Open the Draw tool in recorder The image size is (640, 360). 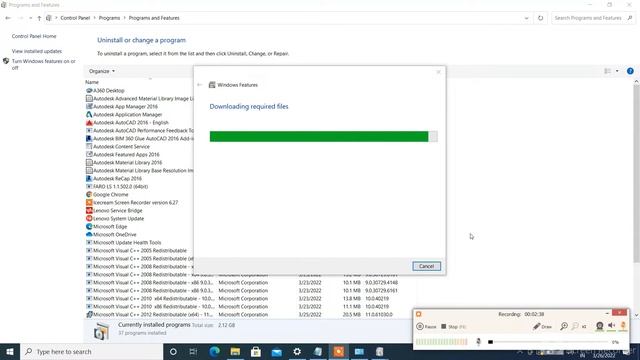point(542,327)
